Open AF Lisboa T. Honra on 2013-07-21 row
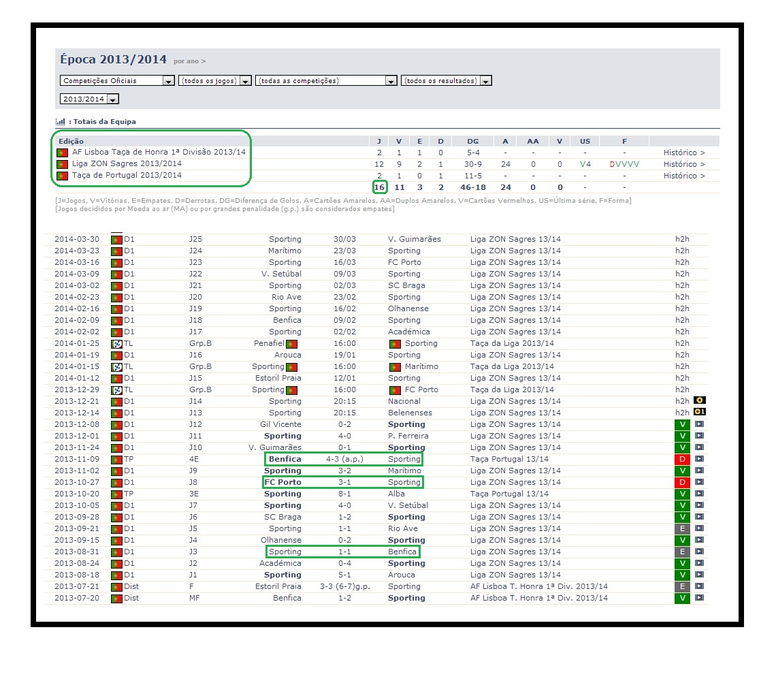 tap(539, 586)
